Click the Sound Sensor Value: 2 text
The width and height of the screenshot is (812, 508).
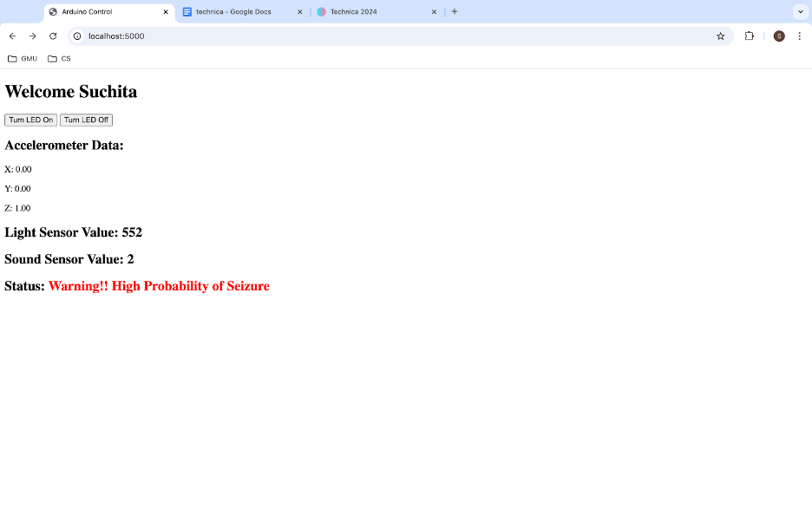69,259
